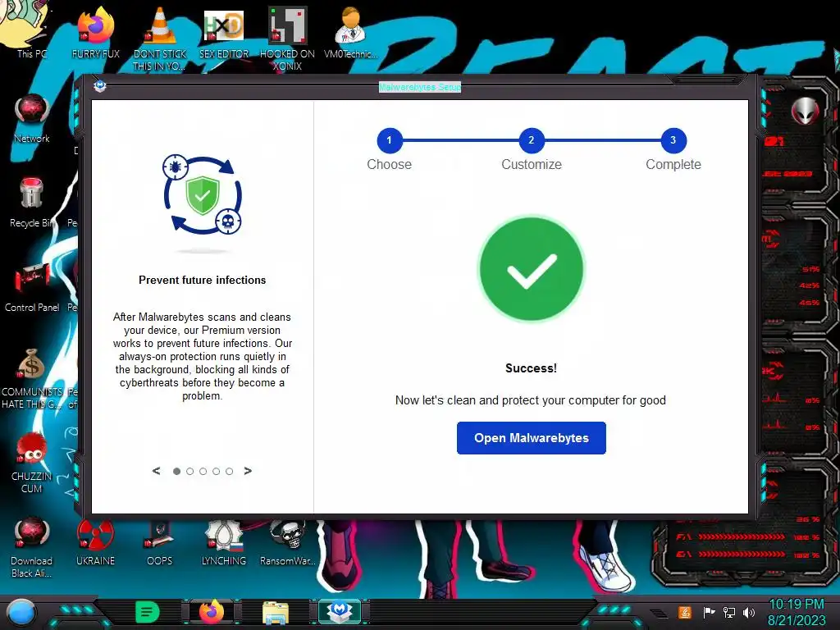Select the VLC cone desktop icon

(x=160, y=39)
